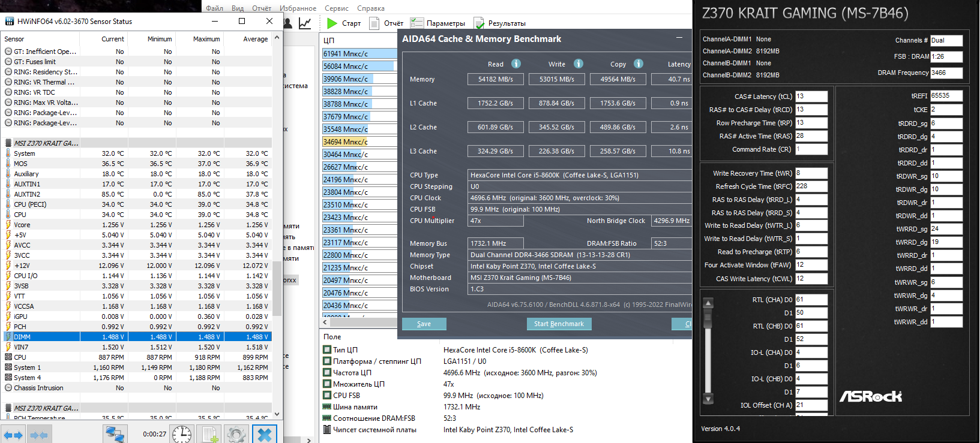Open the Справка menu

[371, 8]
